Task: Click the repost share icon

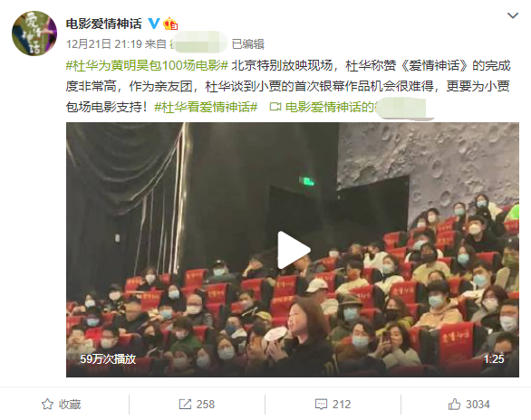Action: [x=185, y=404]
